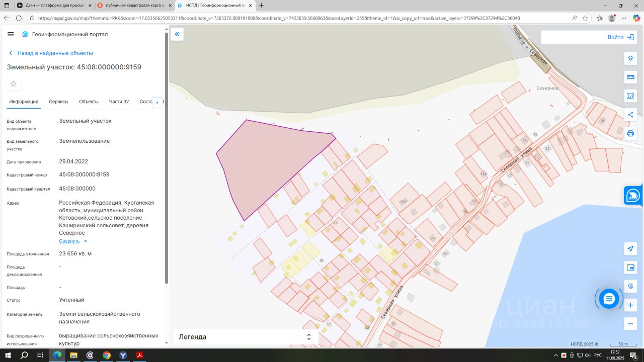Print the map using printer icon
Image resolution: width=644 pixels, height=362 pixels.
(x=630, y=133)
